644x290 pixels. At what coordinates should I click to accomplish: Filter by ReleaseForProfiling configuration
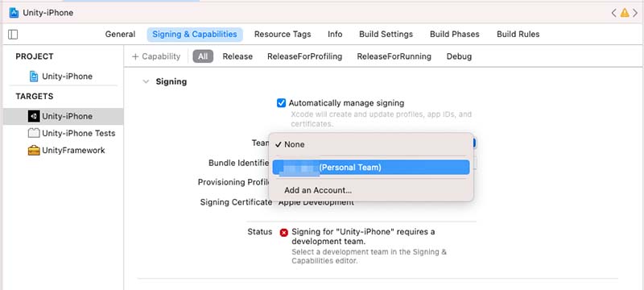(305, 56)
